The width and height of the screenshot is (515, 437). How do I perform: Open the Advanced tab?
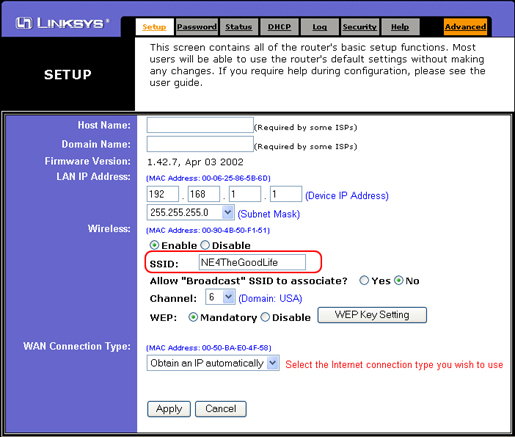click(x=465, y=27)
